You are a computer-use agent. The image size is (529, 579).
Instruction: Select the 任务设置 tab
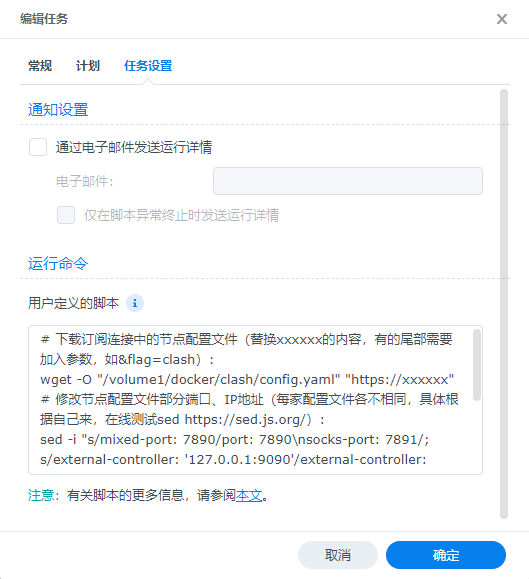[148, 66]
